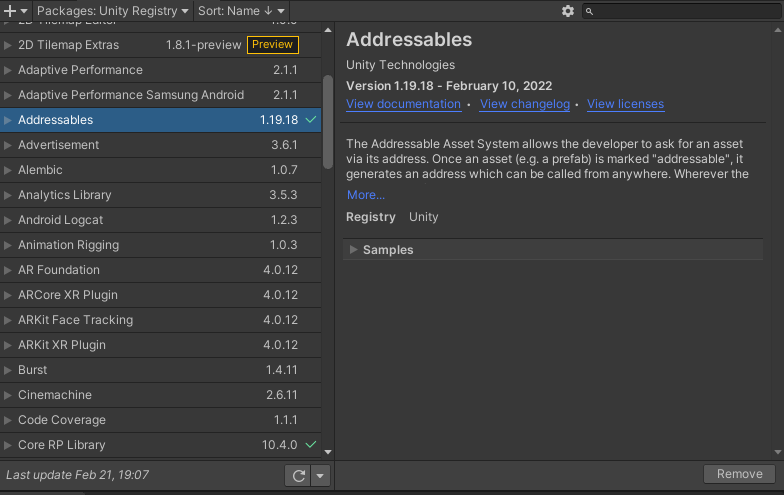The height and width of the screenshot is (495, 784).
Task: Select ARKit XR Plugin package
Action: (160, 345)
